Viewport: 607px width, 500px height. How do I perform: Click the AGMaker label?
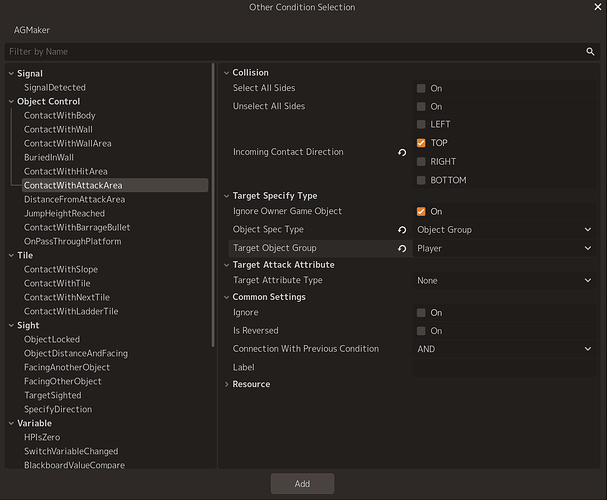32,30
